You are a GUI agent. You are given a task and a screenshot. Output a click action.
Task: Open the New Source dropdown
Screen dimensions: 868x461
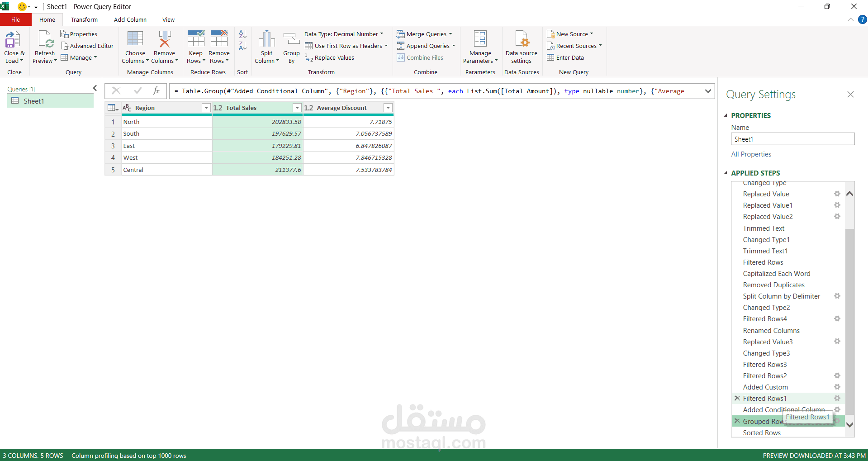[570, 34]
